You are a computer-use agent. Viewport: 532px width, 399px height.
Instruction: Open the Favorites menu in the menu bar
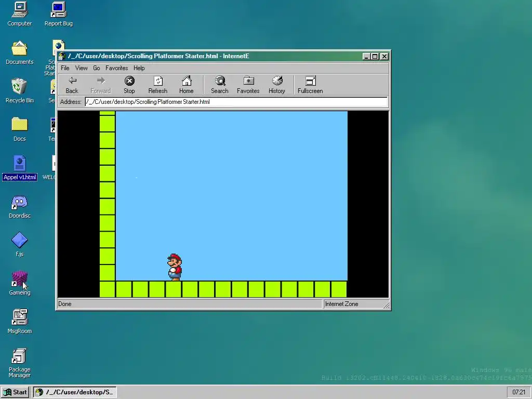(116, 68)
